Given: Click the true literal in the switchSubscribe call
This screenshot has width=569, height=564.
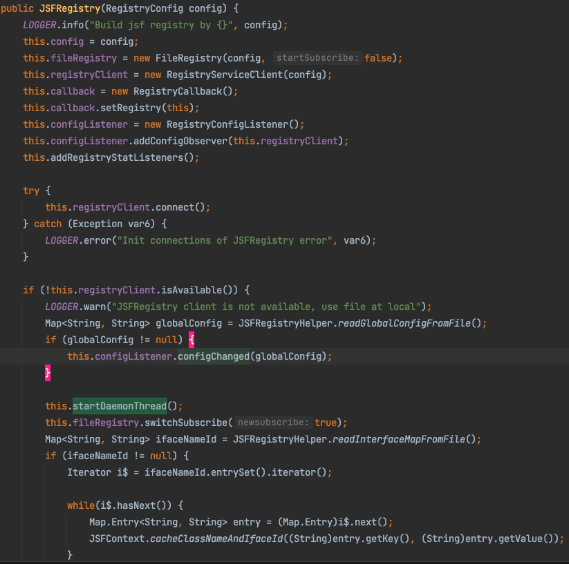Looking at the screenshot, I should coord(326,423).
